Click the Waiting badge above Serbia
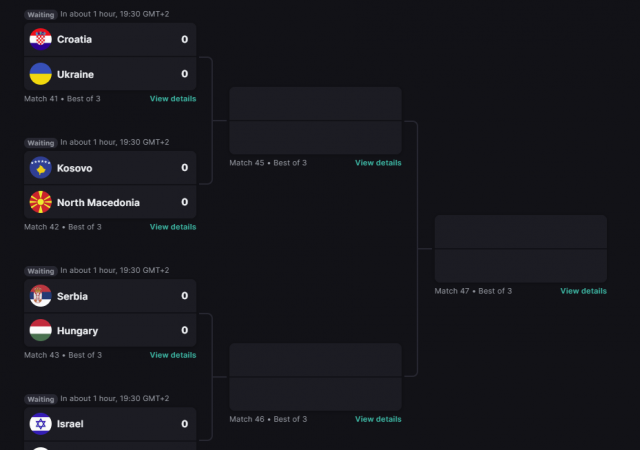This screenshot has width=640, height=450. 41,271
